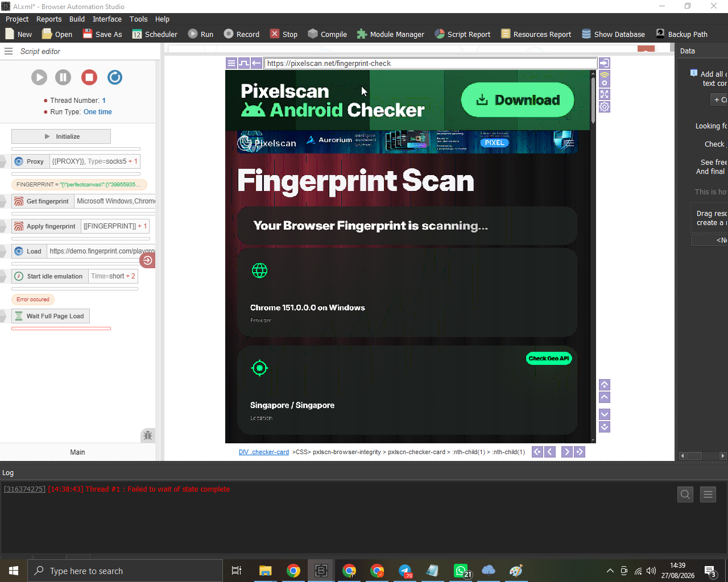The height and width of the screenshot is (582, 728).
Task: Click the round play button in Script editor
Action: click(39, 77)
